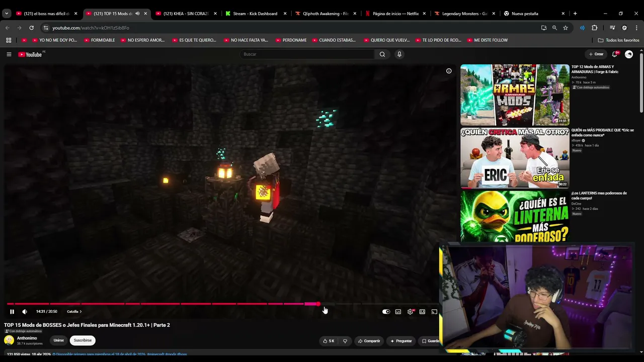644x362 pixels.
Task: Switch the player to theater mode
Action: pyautogui.click(x=422, y=312)
